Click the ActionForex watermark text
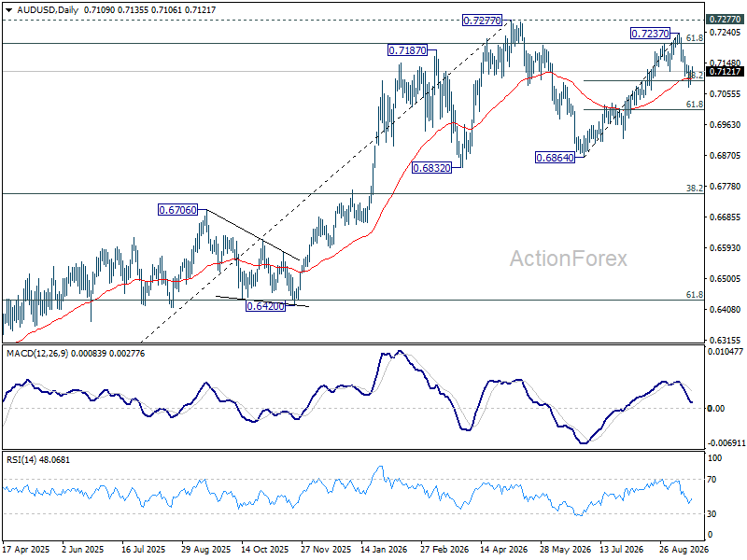This screenshot has height=560, width=747. point(569,259)
